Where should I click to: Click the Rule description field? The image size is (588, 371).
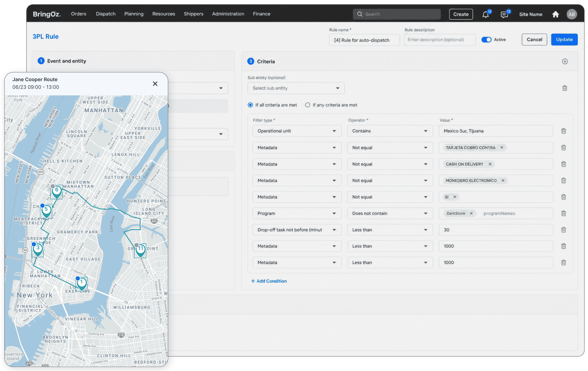[440, 40]
